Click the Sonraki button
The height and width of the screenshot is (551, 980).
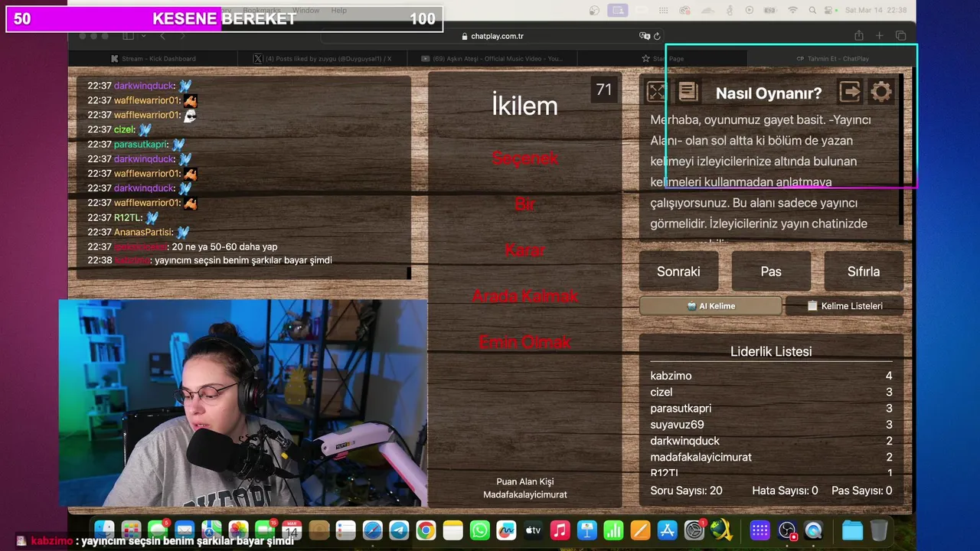[x=678, y=272]
